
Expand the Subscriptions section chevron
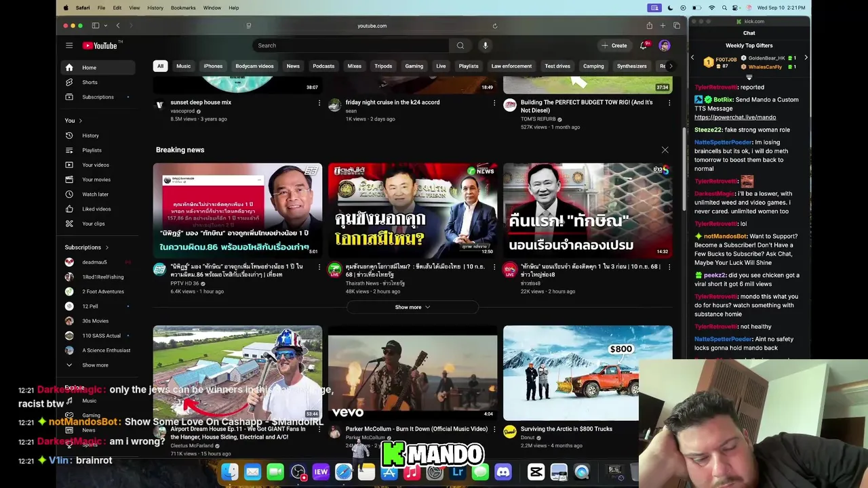(106, 247)
